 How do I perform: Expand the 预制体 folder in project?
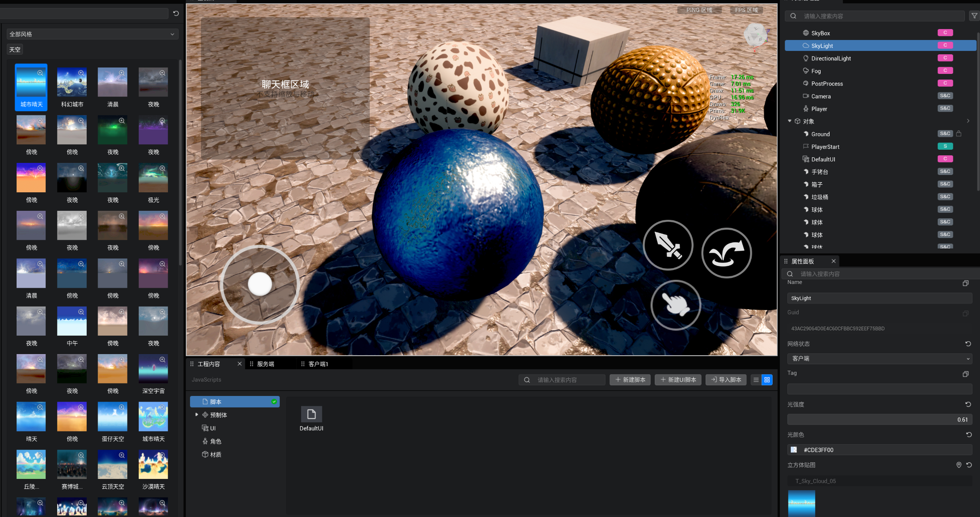197,414
